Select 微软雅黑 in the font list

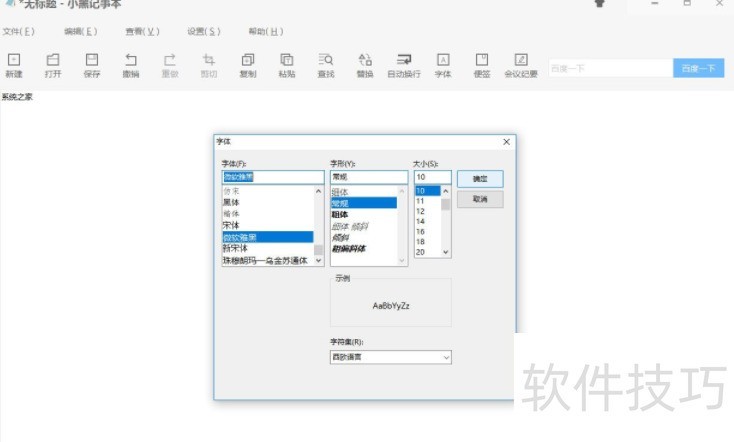[x=268, y=237]
